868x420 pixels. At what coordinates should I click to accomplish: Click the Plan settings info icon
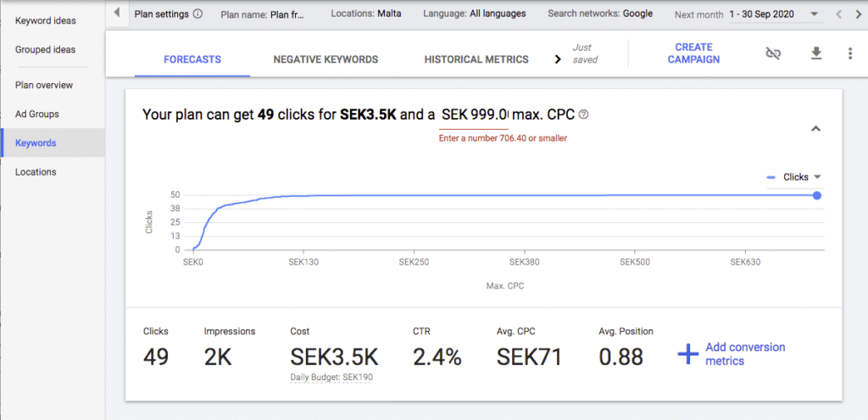coord(198,14)
